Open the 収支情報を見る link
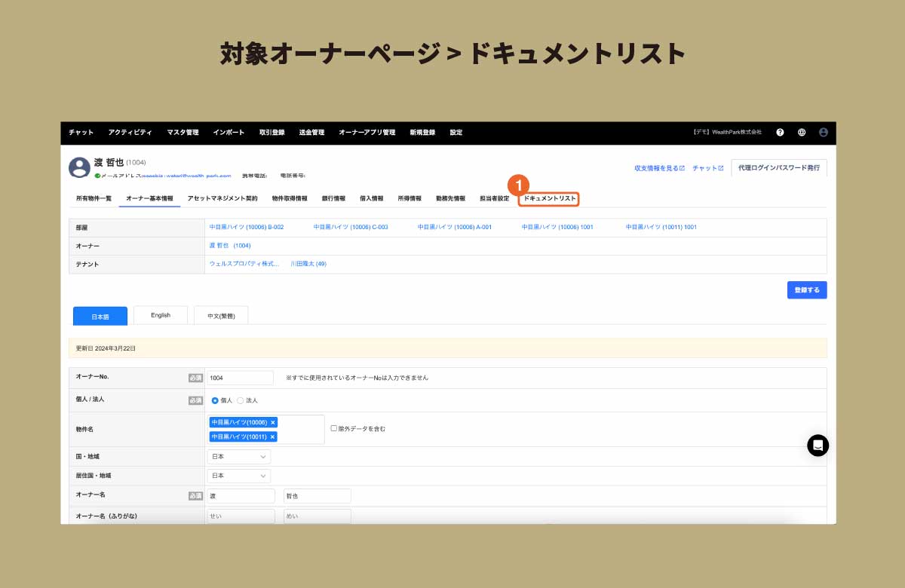 pyautogui.click(x=659, y=168)
